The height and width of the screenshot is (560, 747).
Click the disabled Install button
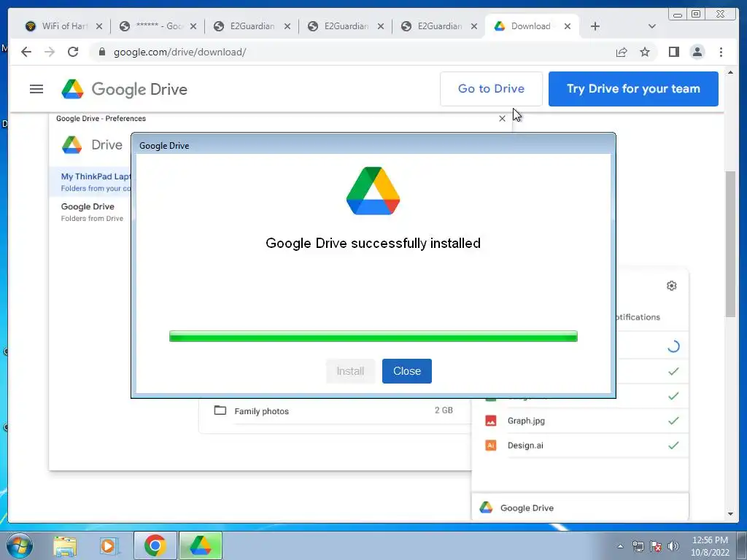coord(350,371)
